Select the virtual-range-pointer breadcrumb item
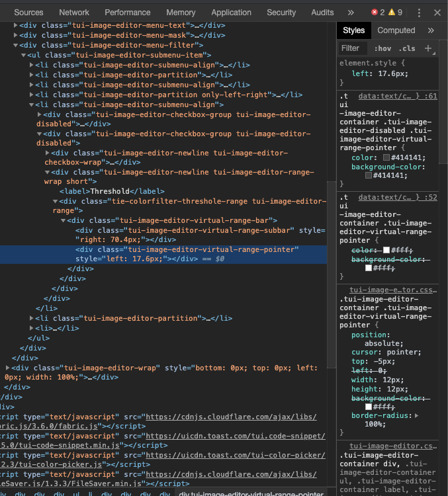The width and height of the screenshot is (448, 496). click(x=251, y=493)
